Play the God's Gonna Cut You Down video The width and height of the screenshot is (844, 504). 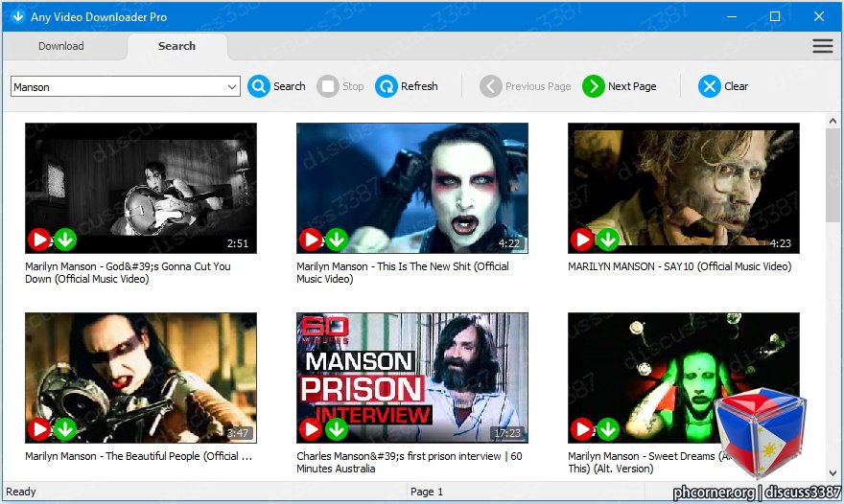(39, 240)
